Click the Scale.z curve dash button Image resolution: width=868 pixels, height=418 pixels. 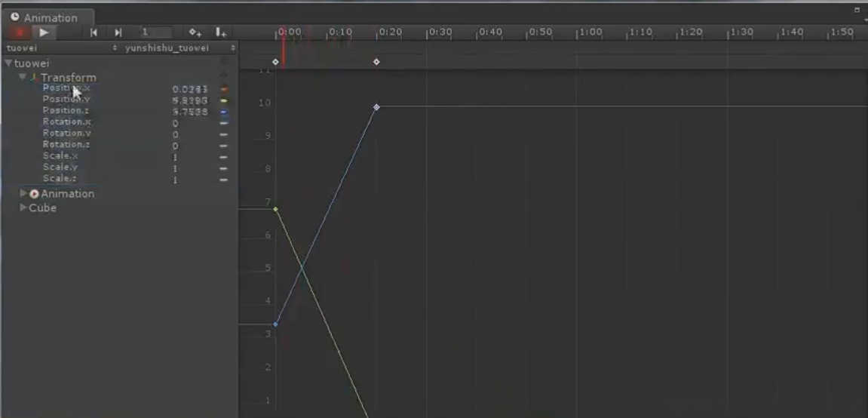pyautogui.click(x=224, y=180)
